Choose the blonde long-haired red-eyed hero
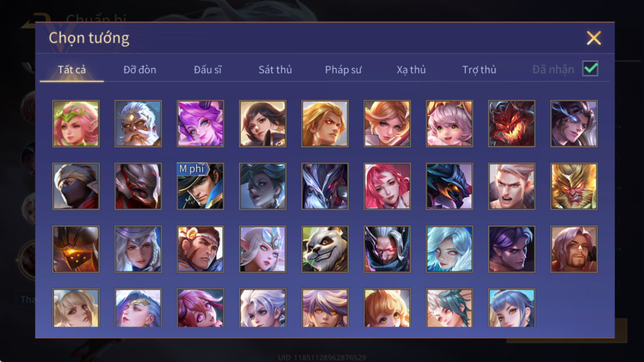Screen dimensions: 644x362 (x=325, y=124)
